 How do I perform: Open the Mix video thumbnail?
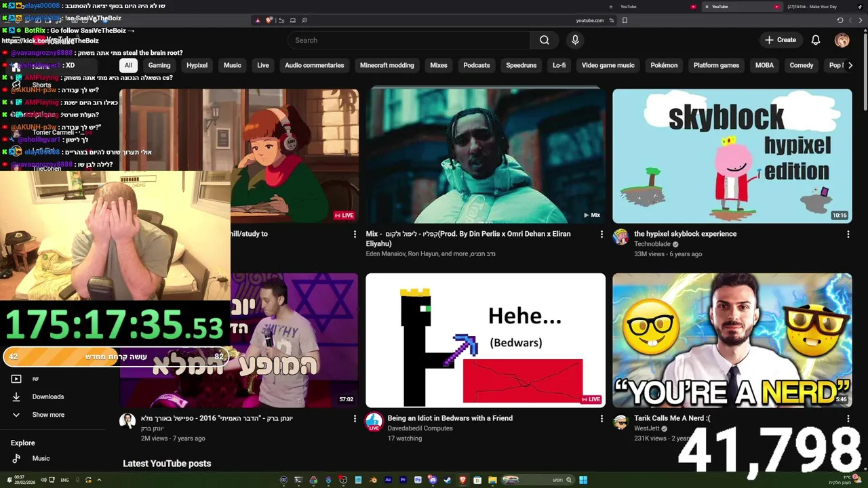pyautogui.click(x=486, y=156)
